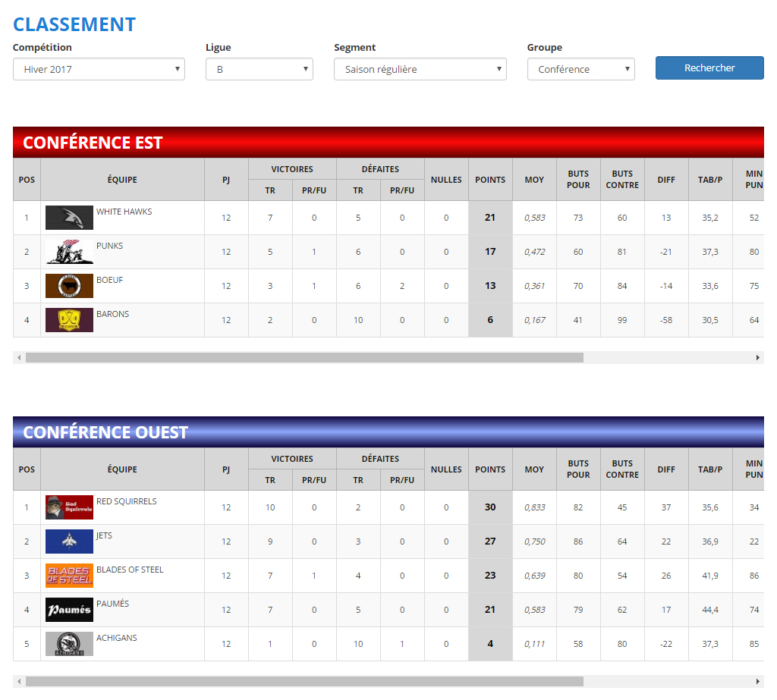The image size is (777, 700).
Task: Click the POINTS column header in Conférence Est
Action: pos(490,180)
